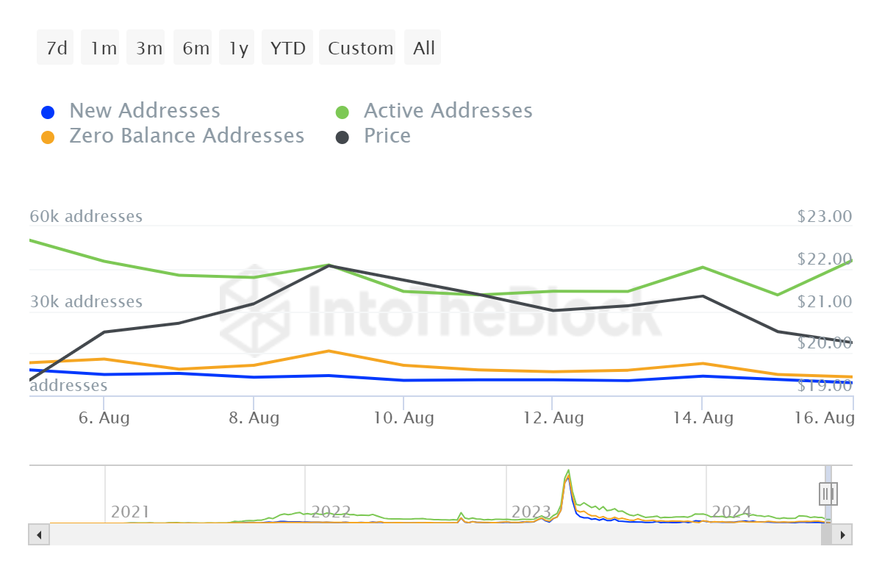Toggle the Zero Balance Addresses orange dot
882x588 pixels.
pos(48,137)
